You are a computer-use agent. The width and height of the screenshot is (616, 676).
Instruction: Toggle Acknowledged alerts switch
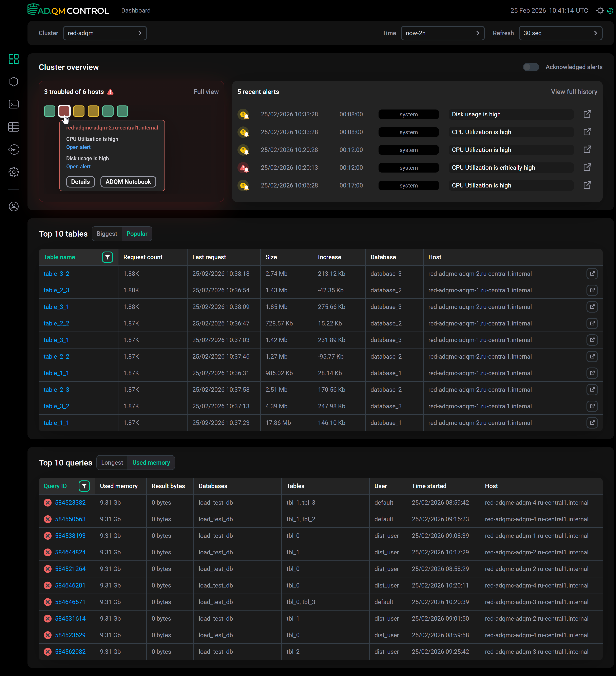pyautogui.click(x=531, y=67)
